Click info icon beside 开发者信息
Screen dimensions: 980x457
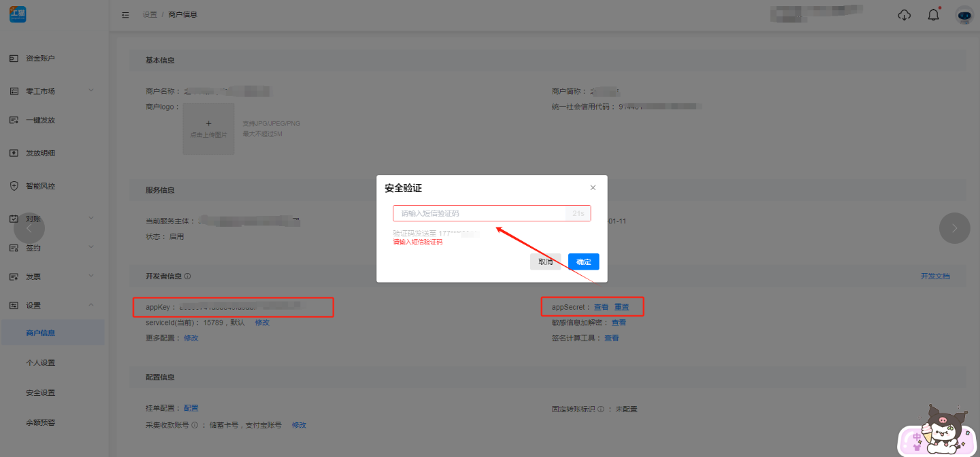(188, 277)
